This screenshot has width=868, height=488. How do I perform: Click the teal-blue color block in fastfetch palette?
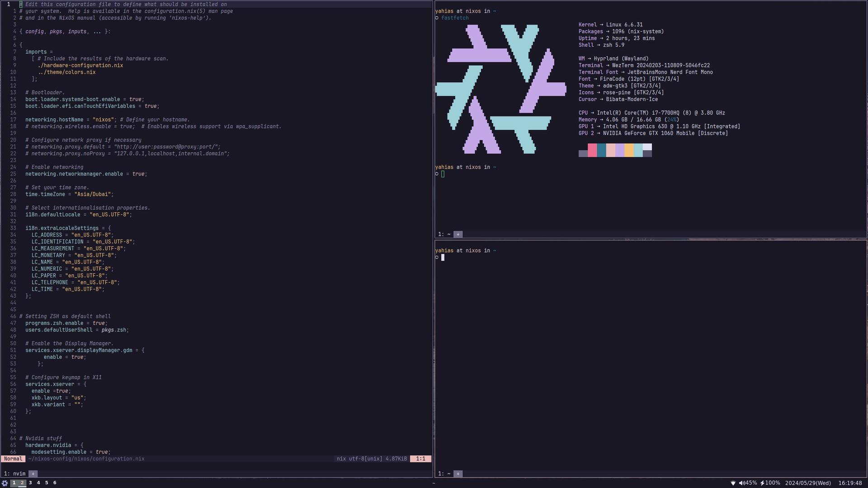[601, 150]
